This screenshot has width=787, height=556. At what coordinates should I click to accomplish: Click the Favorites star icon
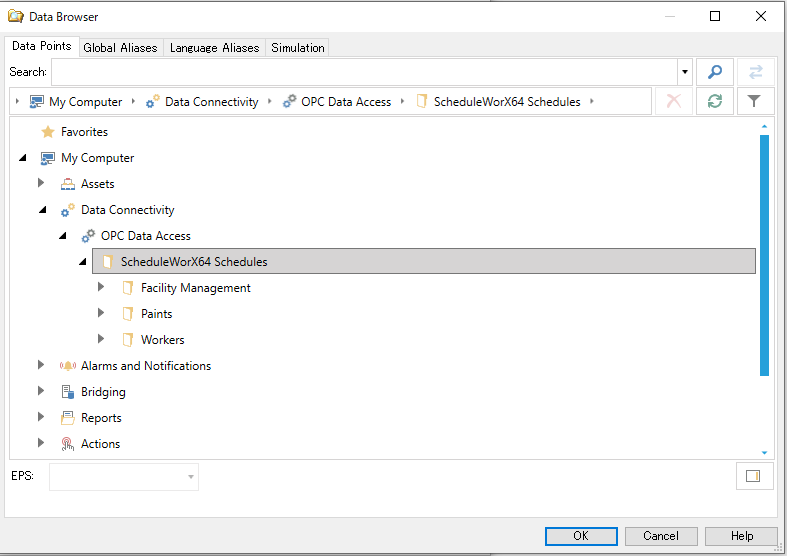click(47, 132)
